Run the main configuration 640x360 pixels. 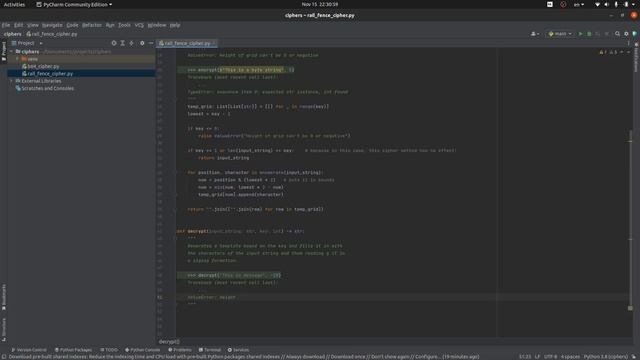[x=580, y=34]
